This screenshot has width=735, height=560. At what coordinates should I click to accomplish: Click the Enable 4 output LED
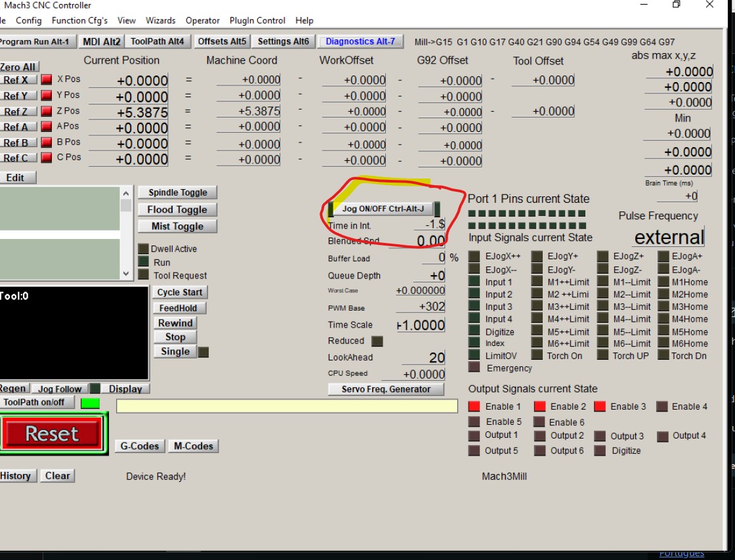coord(662,406)
